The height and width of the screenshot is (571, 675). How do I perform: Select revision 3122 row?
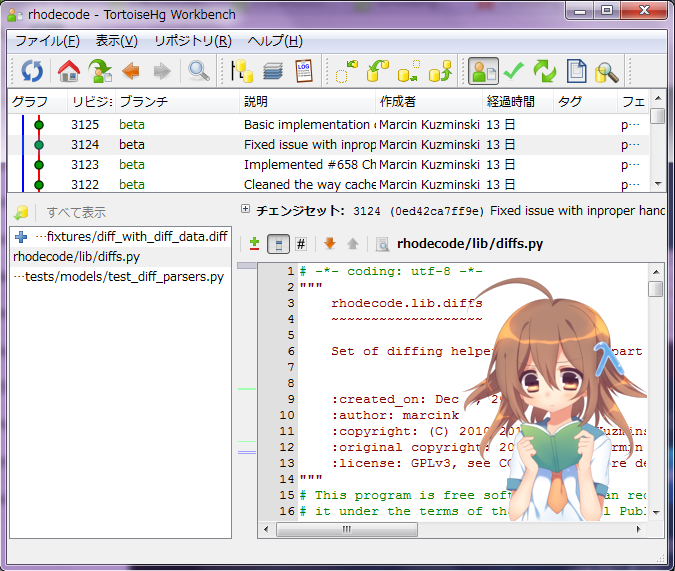[x=328, y=184]
